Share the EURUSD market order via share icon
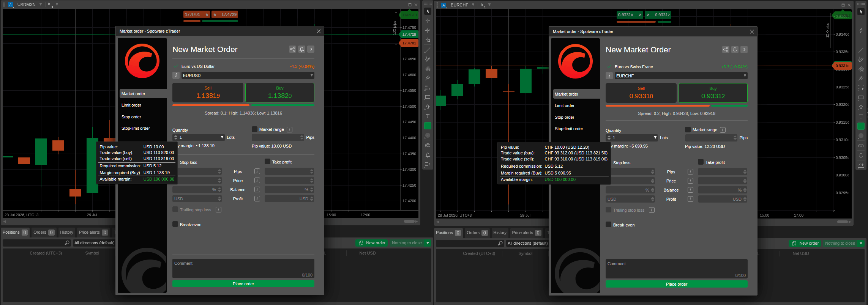The height and width of the screenshot is (305, 868). coord(292,49)
